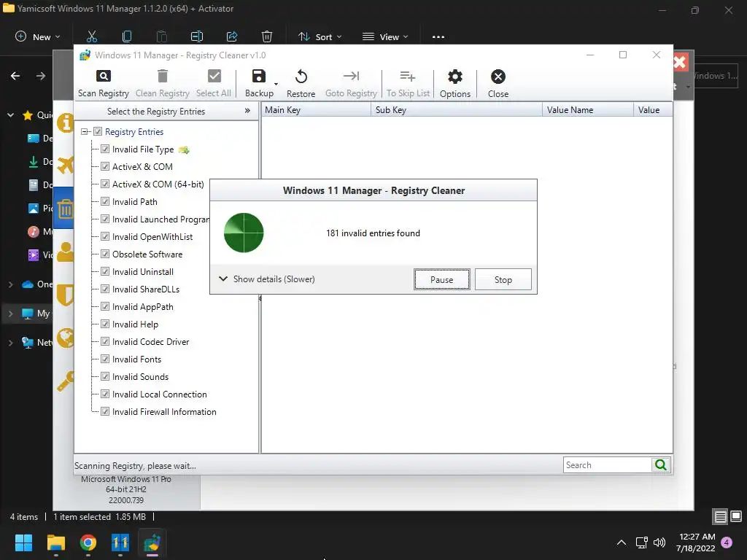Click the Stop button
The width and height of the screenshot is (747, 560).
click(x=503, y=279)
